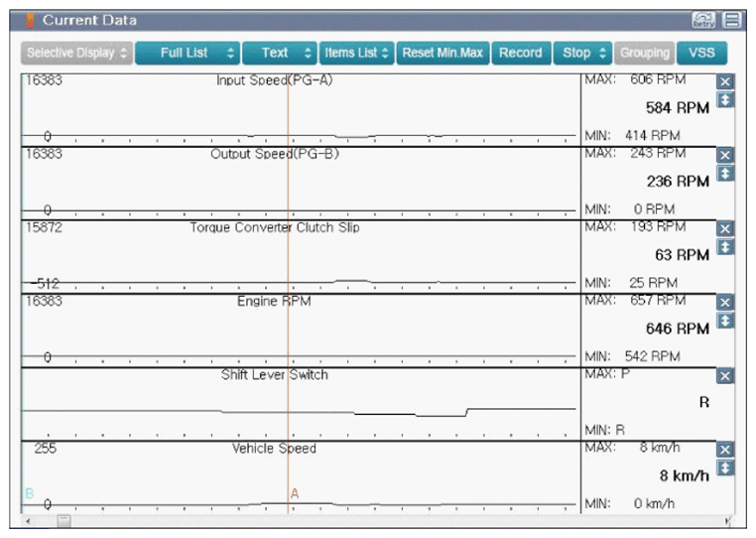Open the Text display mode dropdown
The height and width of the screenshot is (538, 756).
tap(280, 53)
